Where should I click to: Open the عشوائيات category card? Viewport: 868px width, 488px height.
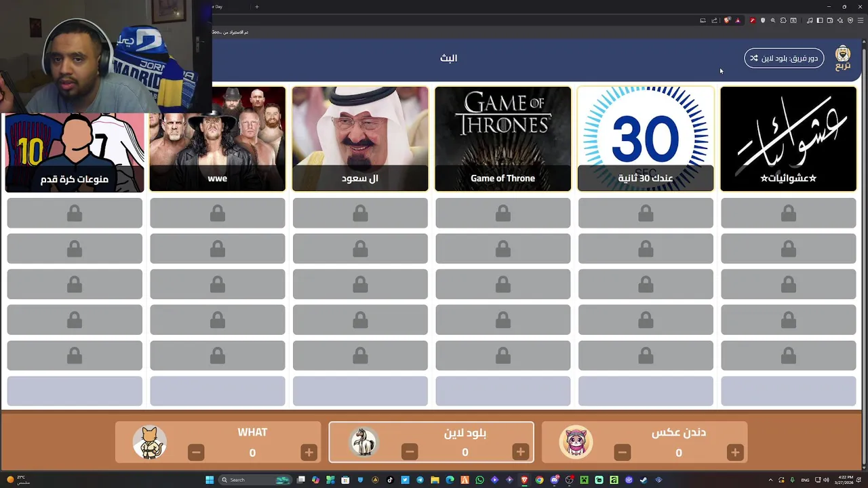click(788, 139)
